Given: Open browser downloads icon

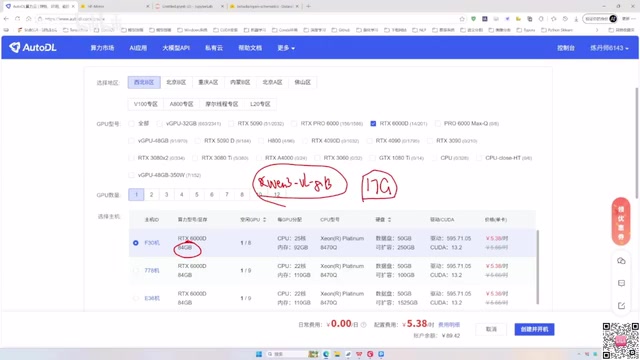Looking at the screenshot, I should click(x=576, y=19).
